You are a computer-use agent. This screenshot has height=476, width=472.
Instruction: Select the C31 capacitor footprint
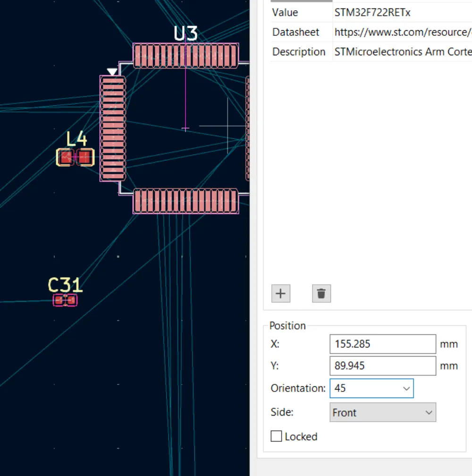coord(65,300)
